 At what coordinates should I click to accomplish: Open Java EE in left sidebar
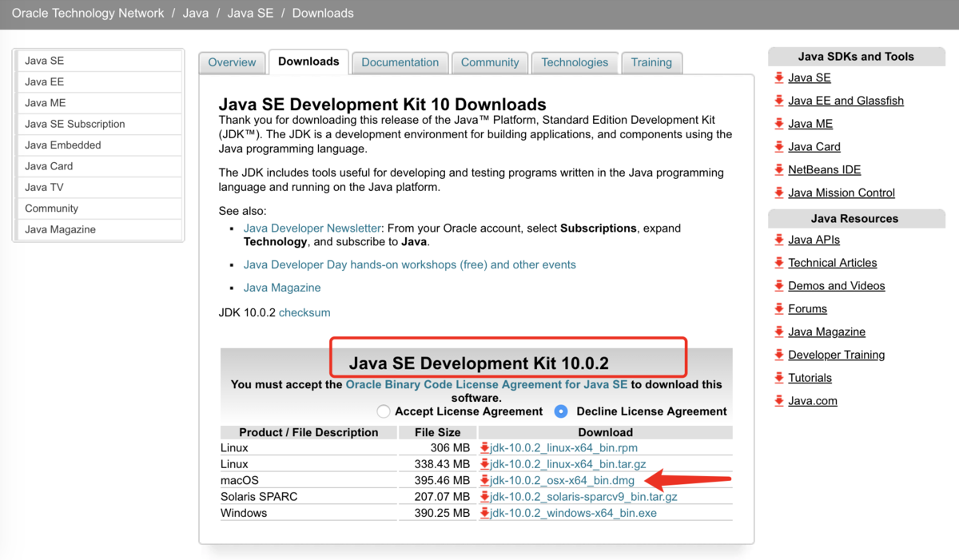tap(100, 81)
